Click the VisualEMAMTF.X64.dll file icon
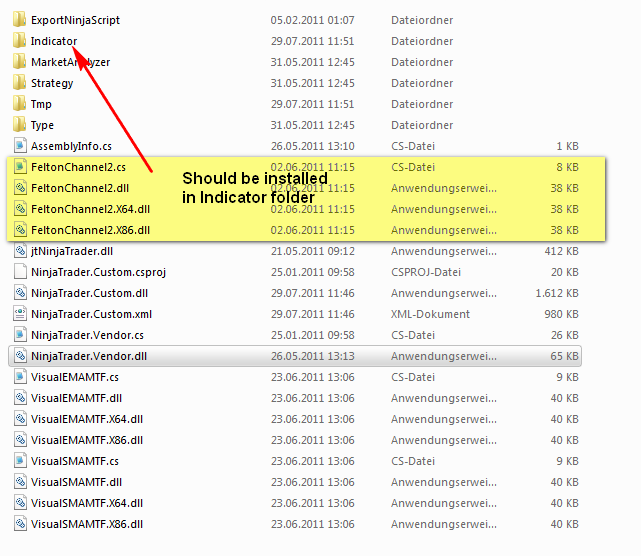Image resolution: width=641 pixels, height=556 pixels. (20, 419)
